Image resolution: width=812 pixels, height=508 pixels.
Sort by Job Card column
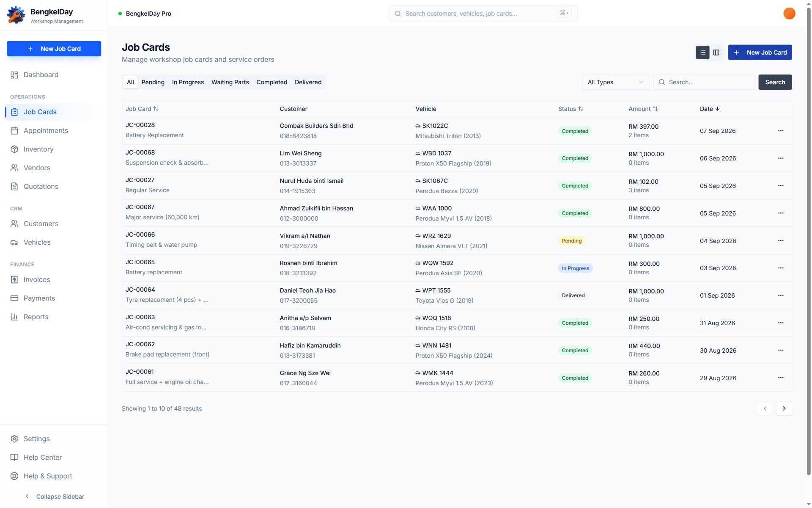point(142,109)
